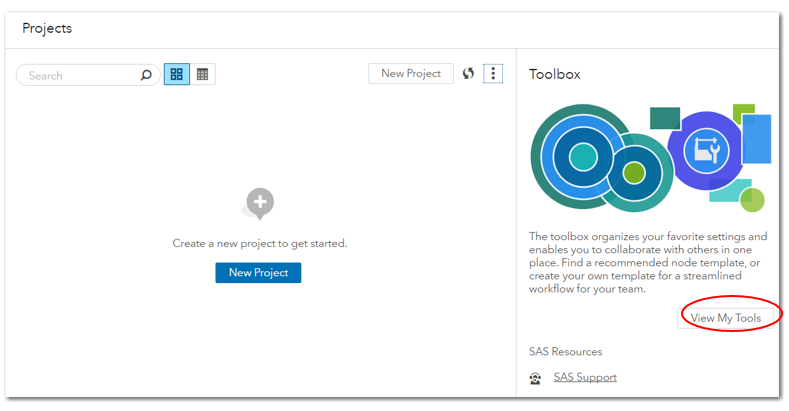
Task: Click inside the Search projects field
Action: pyautogui.click(x=80, y=75)
